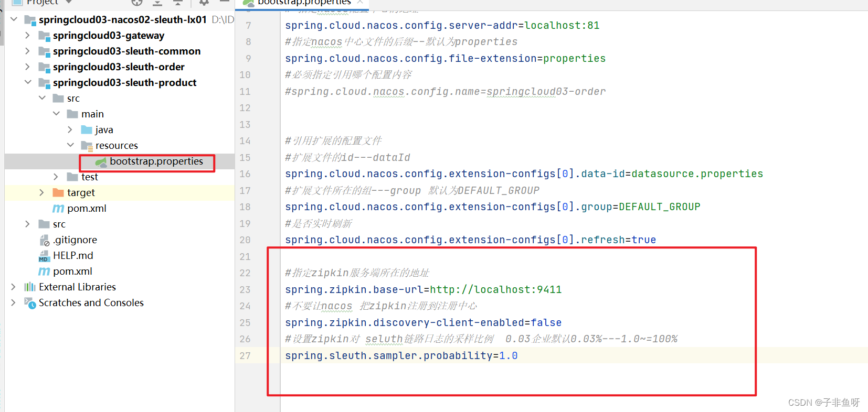Screen dimensions: 868x412
Task: Hide the Project tool window
Action: pyautogui.click(x=224, y=2)
